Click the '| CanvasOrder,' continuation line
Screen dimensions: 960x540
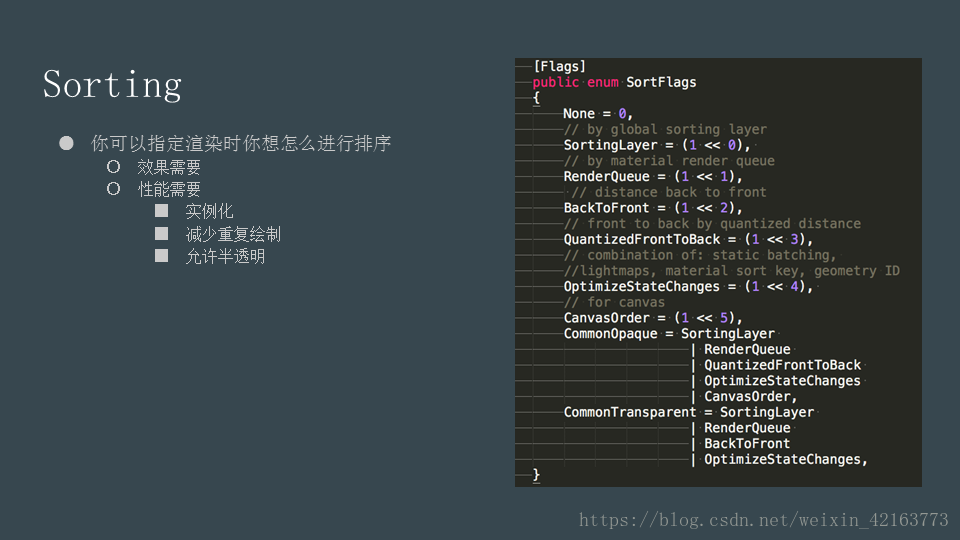744,397
